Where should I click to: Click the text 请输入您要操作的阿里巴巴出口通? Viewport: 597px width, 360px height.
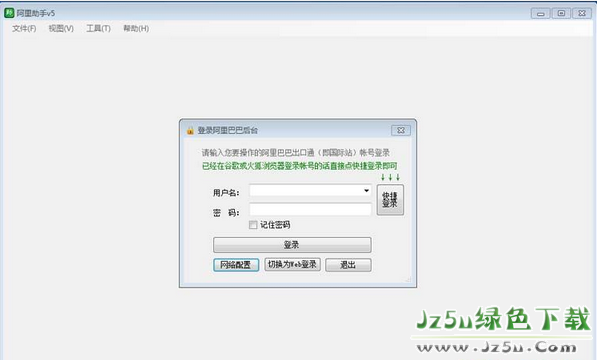coord(258,153)
